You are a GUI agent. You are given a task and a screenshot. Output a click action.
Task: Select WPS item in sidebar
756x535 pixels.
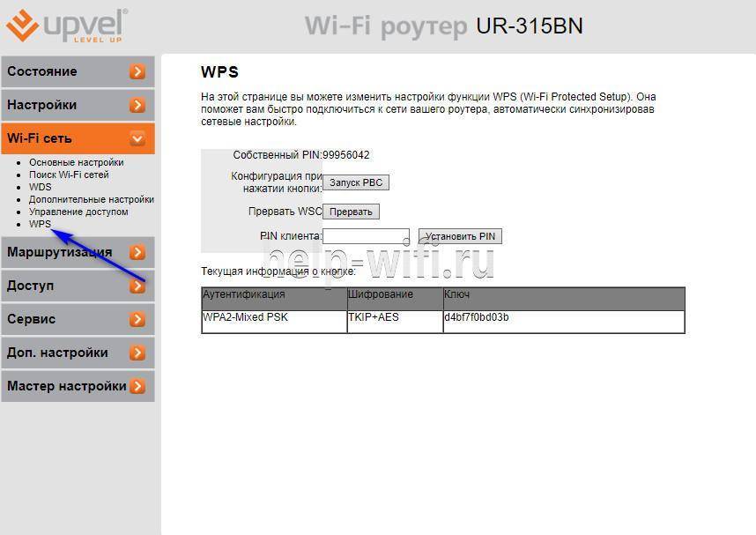(x=40, y=224)
